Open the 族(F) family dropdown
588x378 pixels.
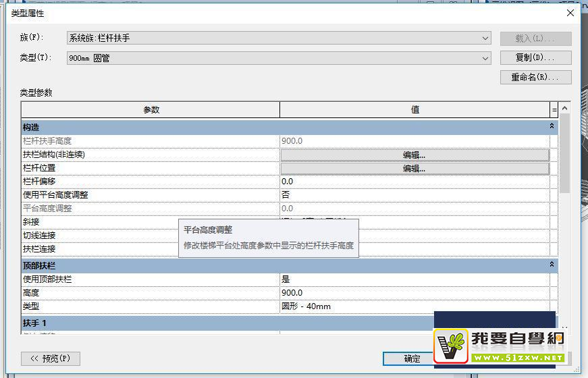click(x=279, y=38)
